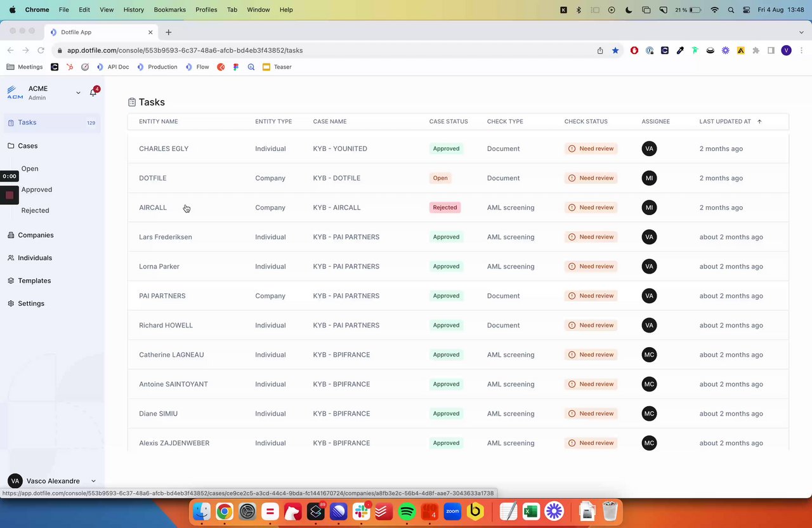
Task: Toggle the Chrome side panel icon
Action: [771, 50]
